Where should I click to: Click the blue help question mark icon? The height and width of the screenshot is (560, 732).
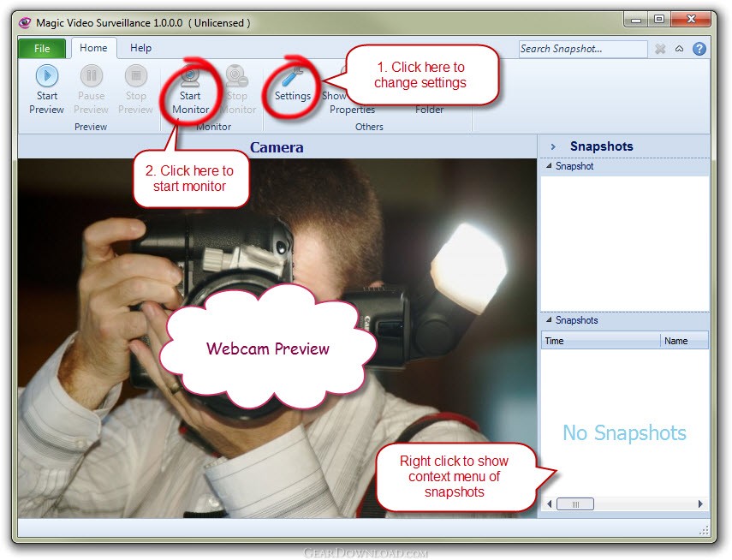[699, 49]
